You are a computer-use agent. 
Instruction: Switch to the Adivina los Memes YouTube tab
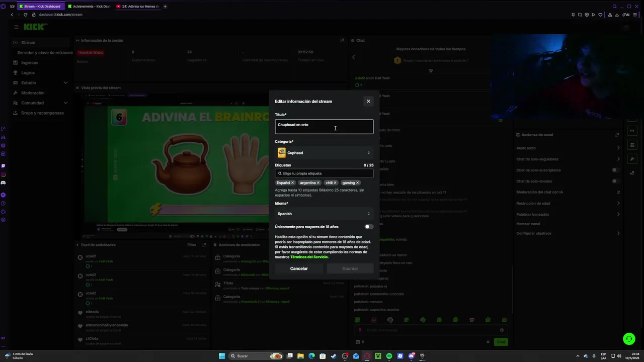(137, 7)
